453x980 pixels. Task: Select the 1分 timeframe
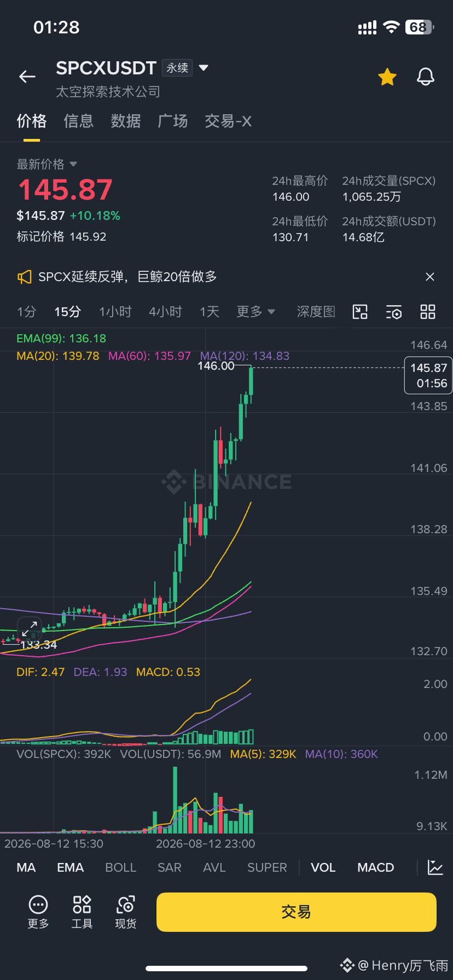point(26,312)
